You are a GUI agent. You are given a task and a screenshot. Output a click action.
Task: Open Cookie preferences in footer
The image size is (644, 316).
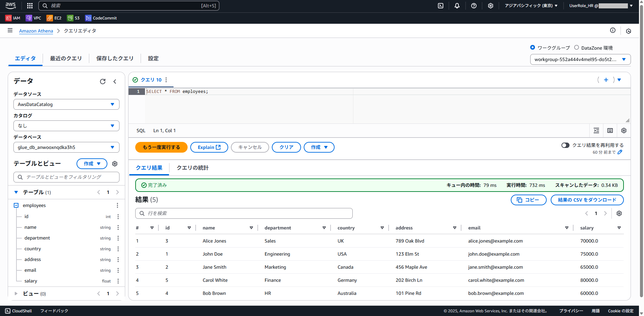click(x=621, y=311)
